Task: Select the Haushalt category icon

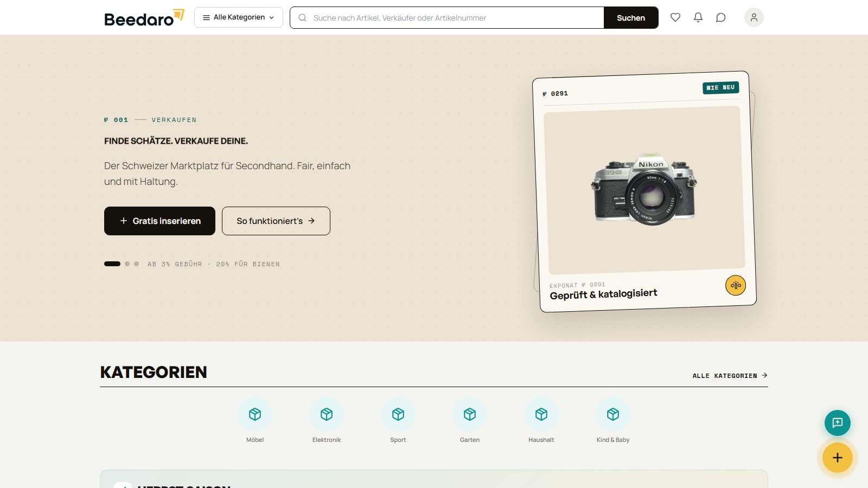Action: (541, 414)
